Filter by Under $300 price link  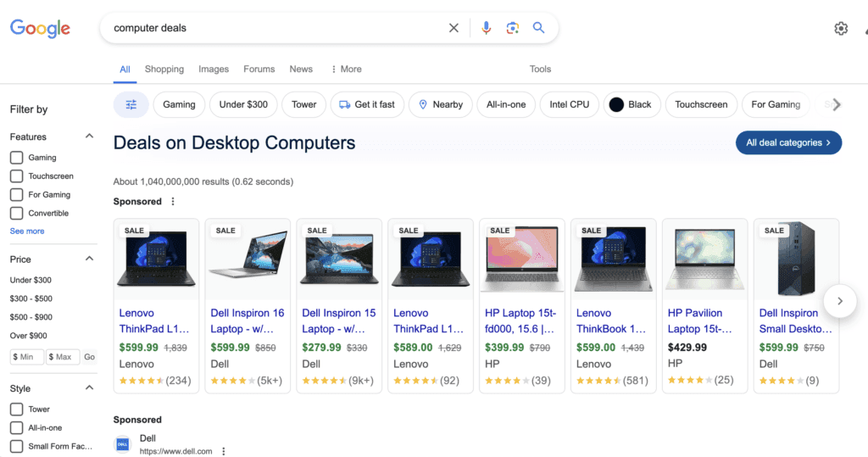point(31,281)
